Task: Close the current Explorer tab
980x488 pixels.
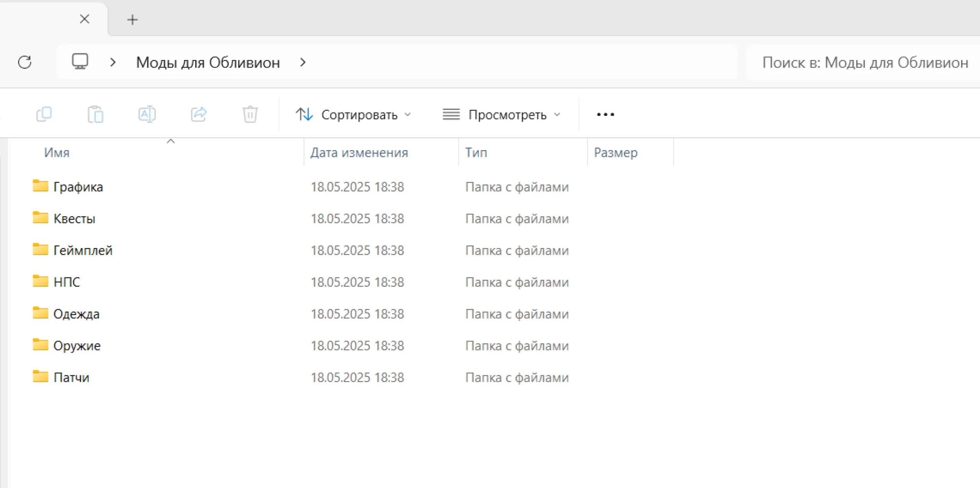Action: click(x=85, y=19)
